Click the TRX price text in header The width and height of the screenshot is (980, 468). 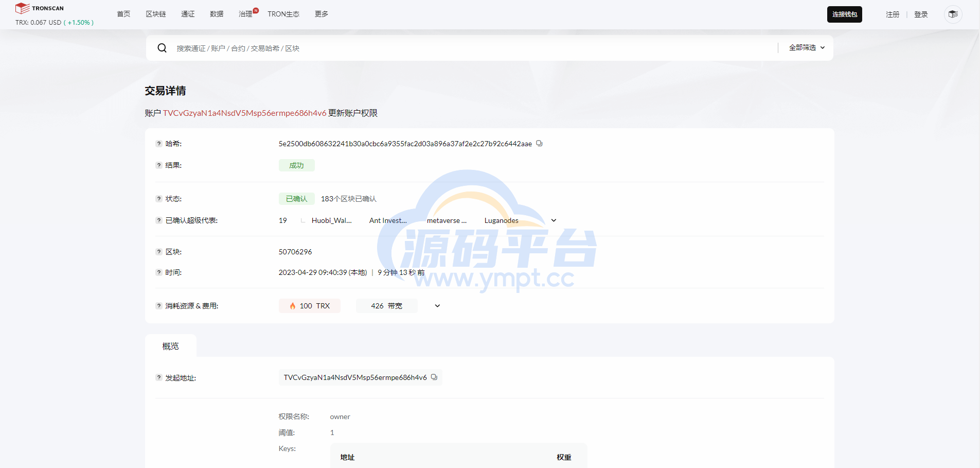pyautogui.click(x=55, y=23)
